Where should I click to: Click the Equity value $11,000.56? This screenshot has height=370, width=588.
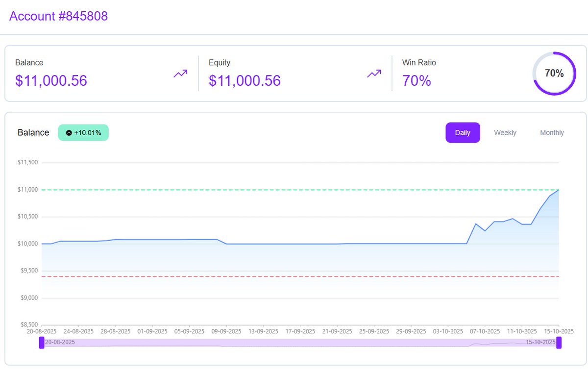point(245,80)
